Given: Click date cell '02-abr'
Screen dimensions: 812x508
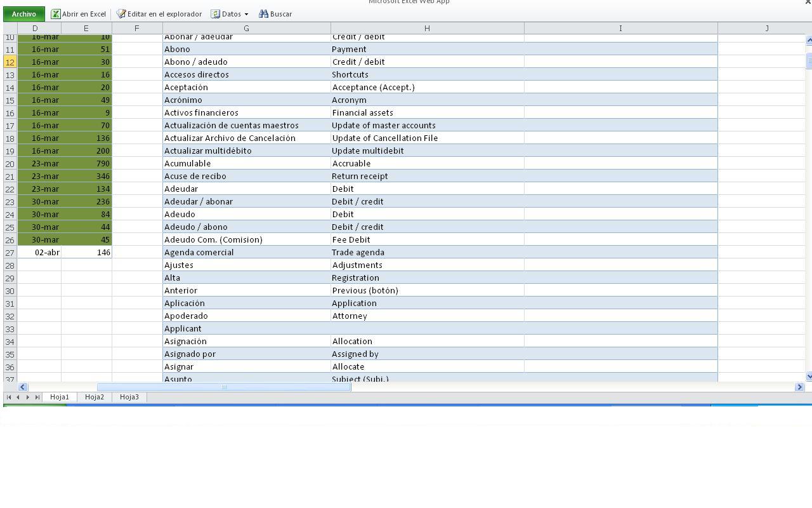Looking at the screenshot, I should click(39, 252).
